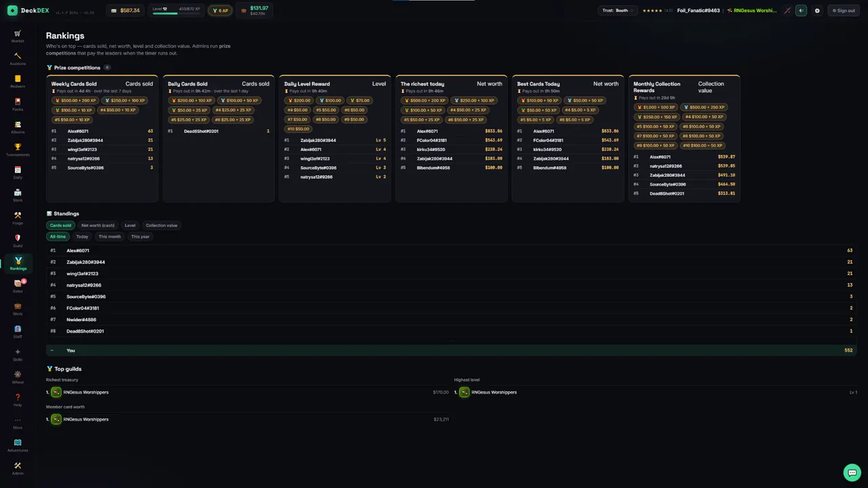This screenshot has height=488, width=868.
Task: Open the Daily Cards Sold competition card title
Action: pos(187,84)
